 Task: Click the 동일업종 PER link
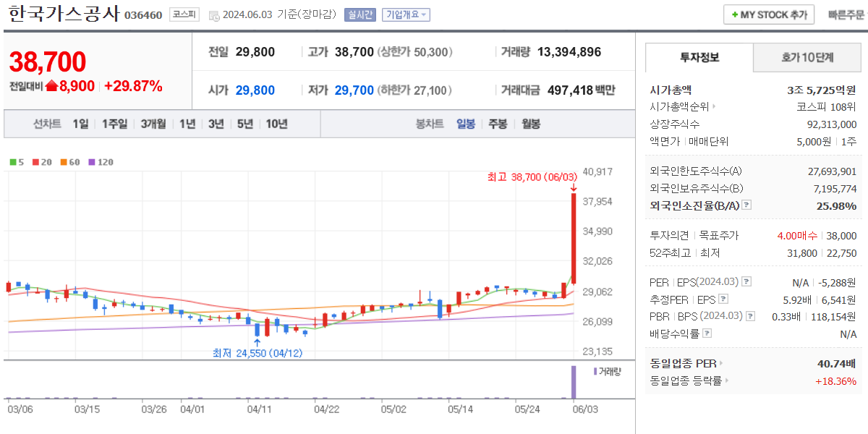click(x=683, y=363)
